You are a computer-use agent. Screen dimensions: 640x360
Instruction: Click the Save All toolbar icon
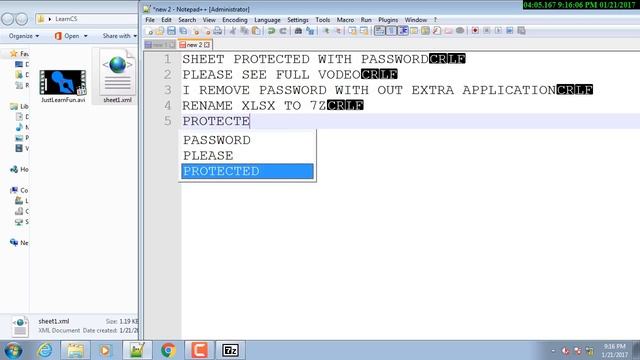tap(183, 31)
